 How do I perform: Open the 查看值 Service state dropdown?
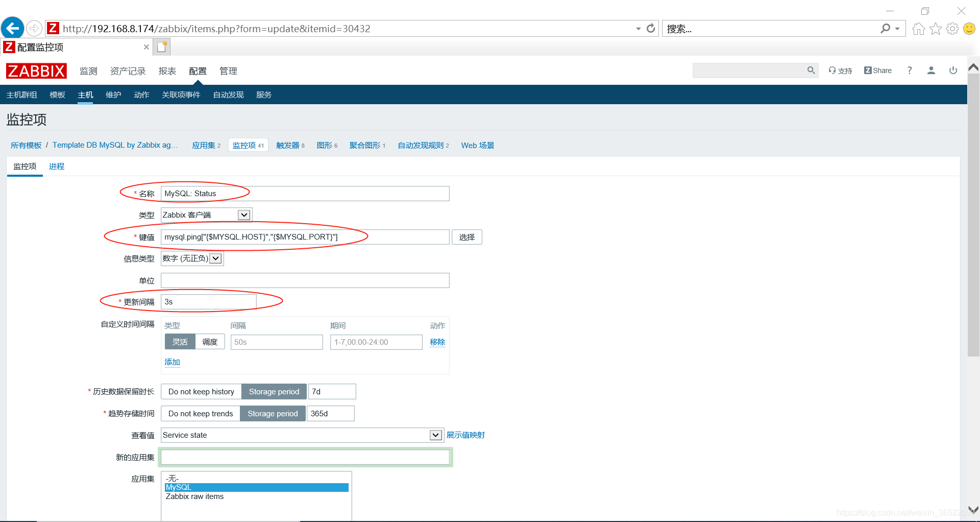pos(302,435)
